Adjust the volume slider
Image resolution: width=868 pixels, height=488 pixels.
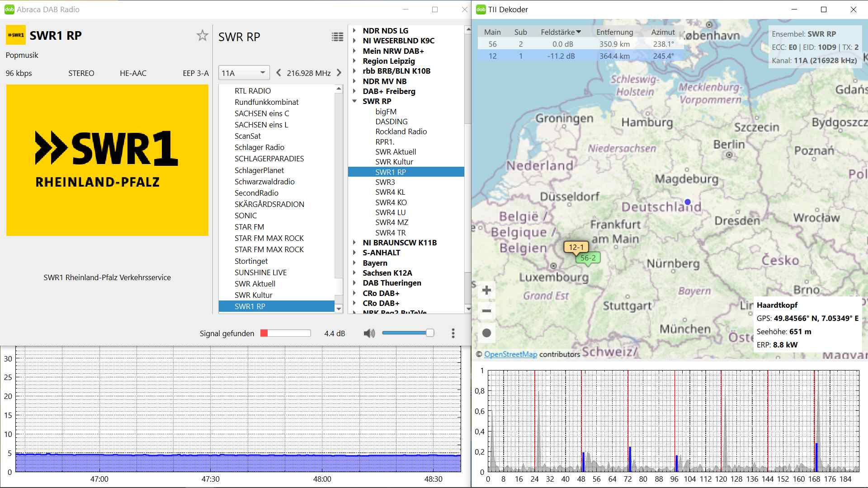[429, 333]
